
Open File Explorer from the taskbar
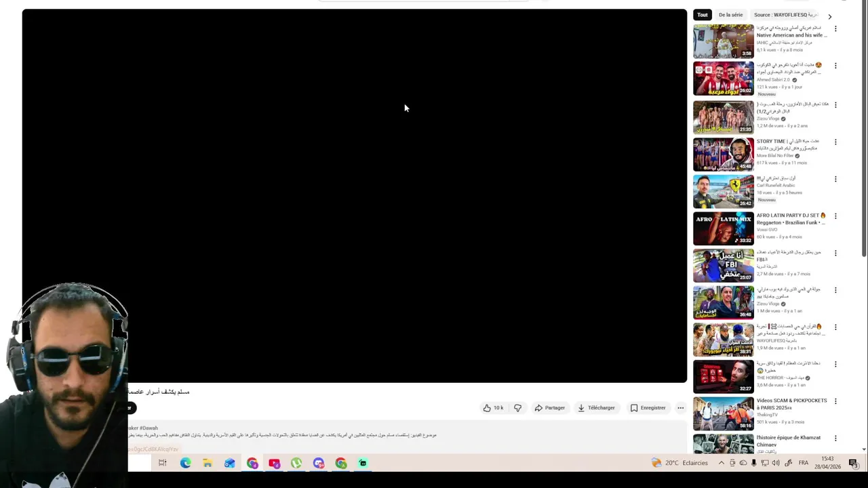[x=208, y=463]
